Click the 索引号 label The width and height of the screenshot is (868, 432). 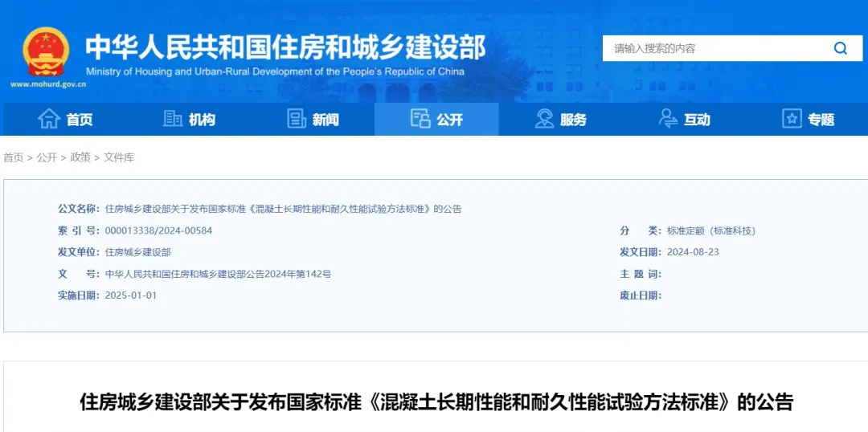point(79,230)
